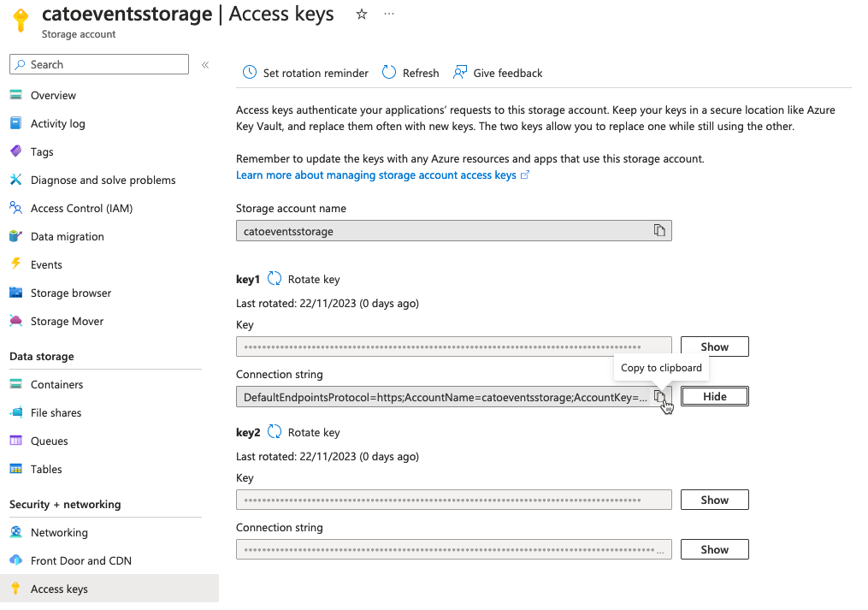Open Learn more about managing access keys link
Screen dimensions: 868x610
pos(376,175)
